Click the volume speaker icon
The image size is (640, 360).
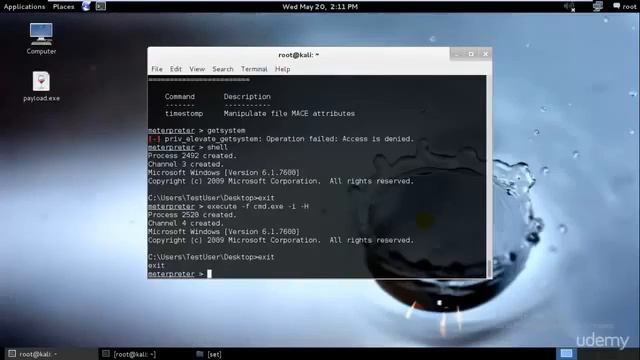pyautogui.click(x=569, y=6)
